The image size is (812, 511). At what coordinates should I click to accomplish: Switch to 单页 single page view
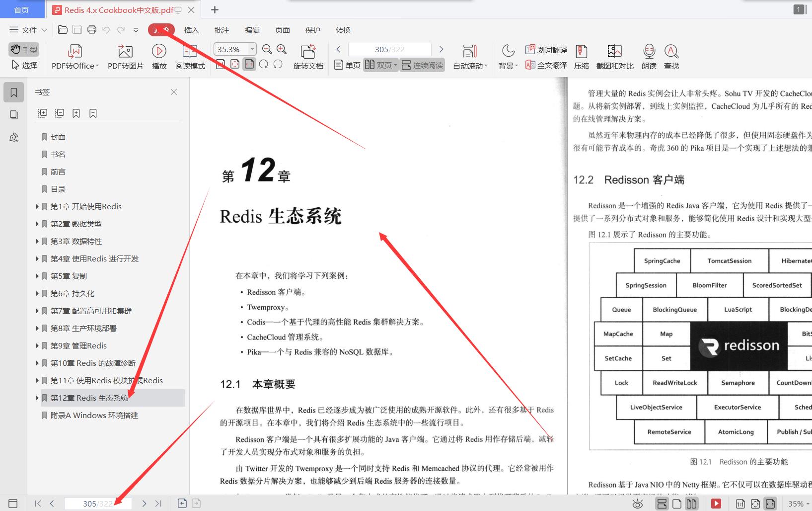tap(347, 65)
